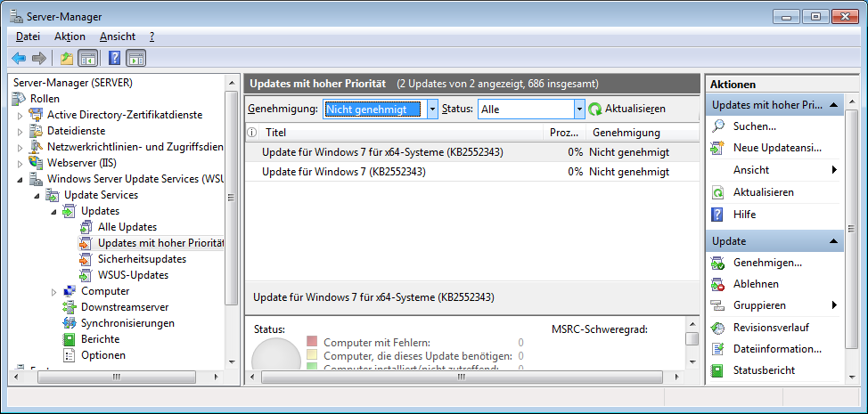Click Aktualisieren in Aktionen pane
This screenshot has width=868, height=414.
(764, 192)
